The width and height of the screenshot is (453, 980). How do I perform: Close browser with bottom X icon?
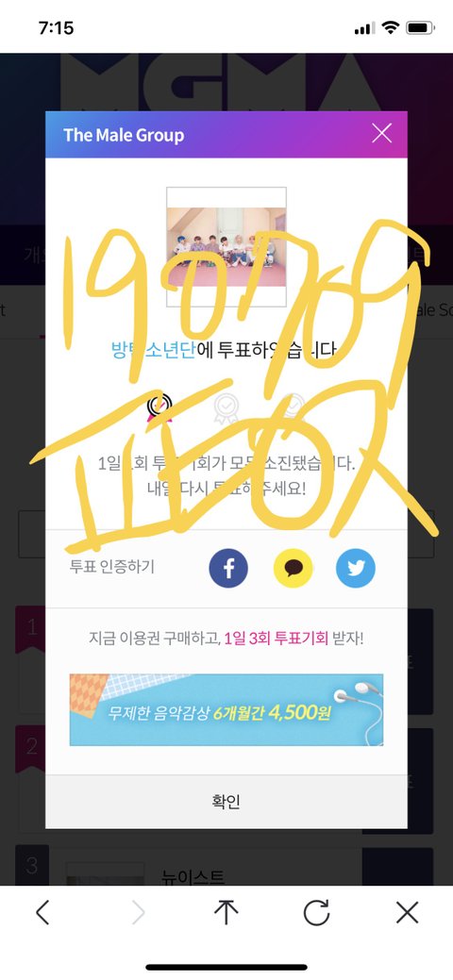coord(408,913)
